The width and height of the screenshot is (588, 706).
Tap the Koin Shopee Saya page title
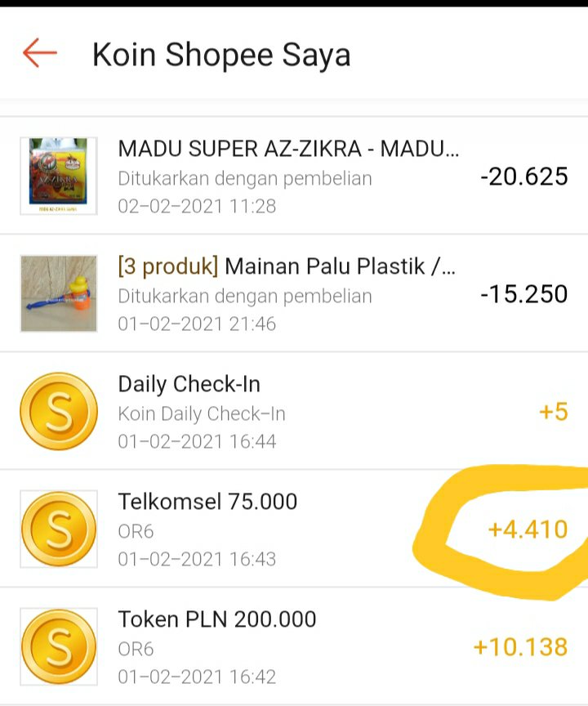point(221,55)
